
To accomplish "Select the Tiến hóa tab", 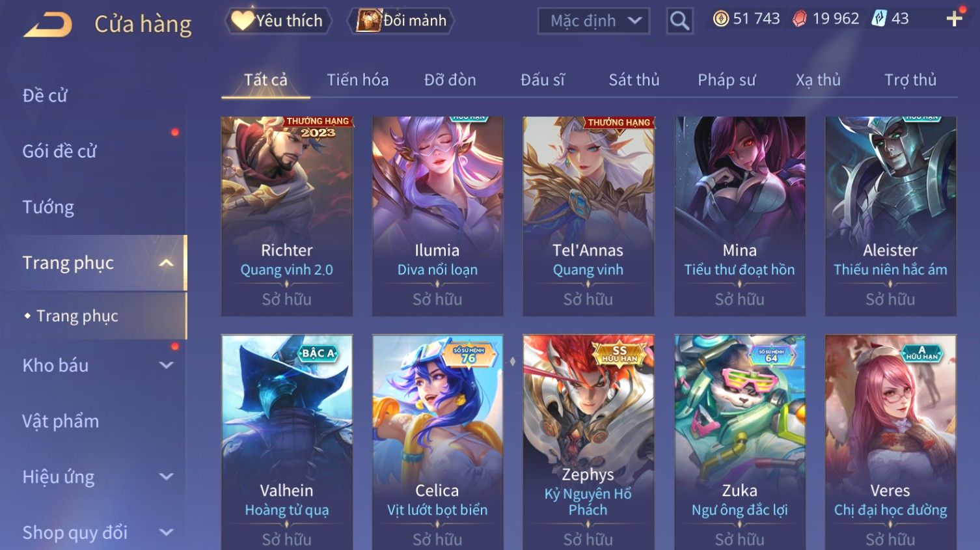I will tap(357, 80).
